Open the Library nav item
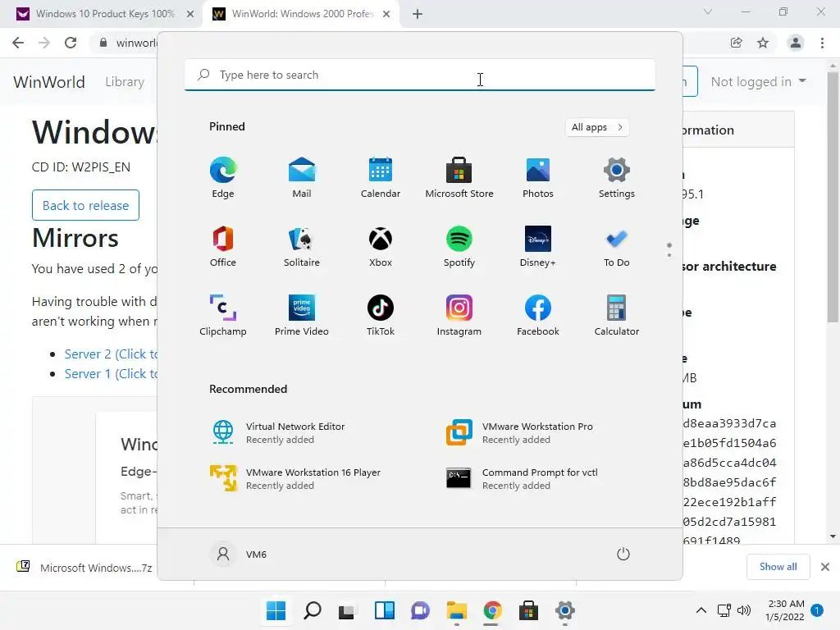The image size is (840, 630). [125, 82]
